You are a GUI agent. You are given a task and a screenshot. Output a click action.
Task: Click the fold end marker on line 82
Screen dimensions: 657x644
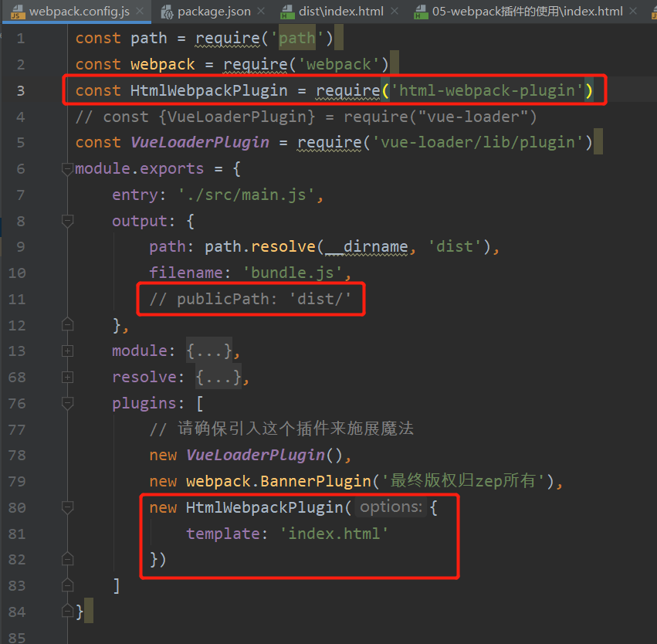click(x=67, y=559)
